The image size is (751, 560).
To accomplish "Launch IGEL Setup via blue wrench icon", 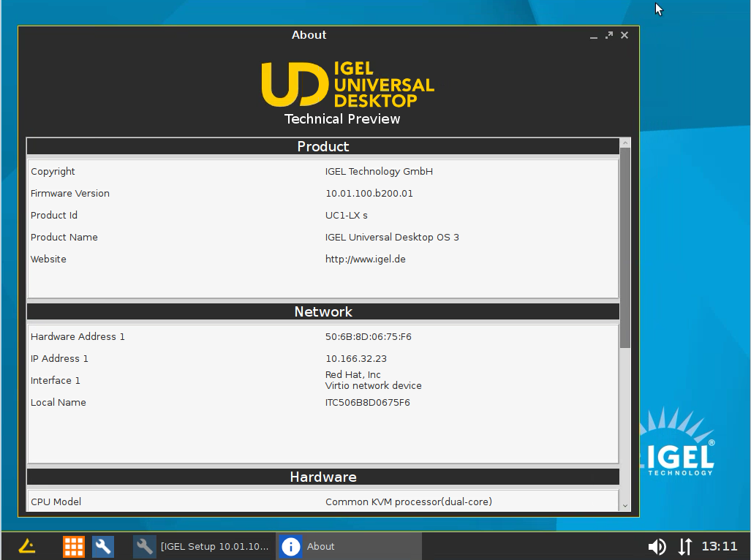I will 102,546.
